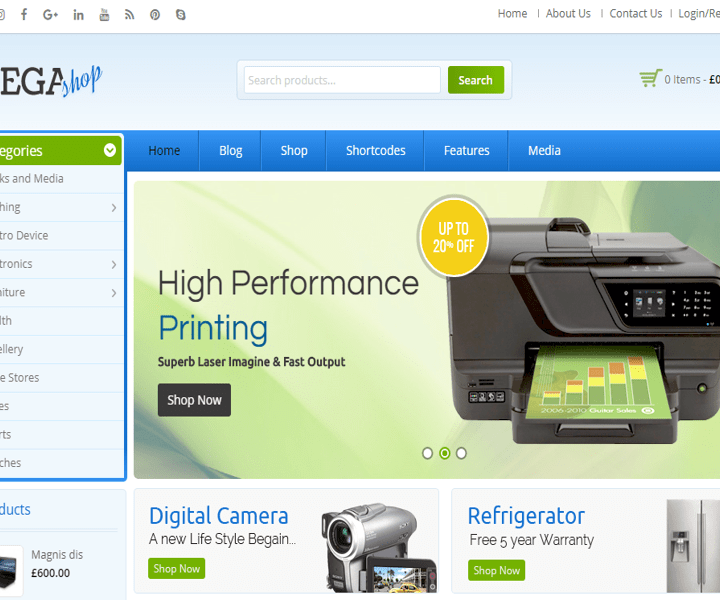Open the Google Plus social link
720x600 pixels.
pyautogui.click(x=51, y=14)
